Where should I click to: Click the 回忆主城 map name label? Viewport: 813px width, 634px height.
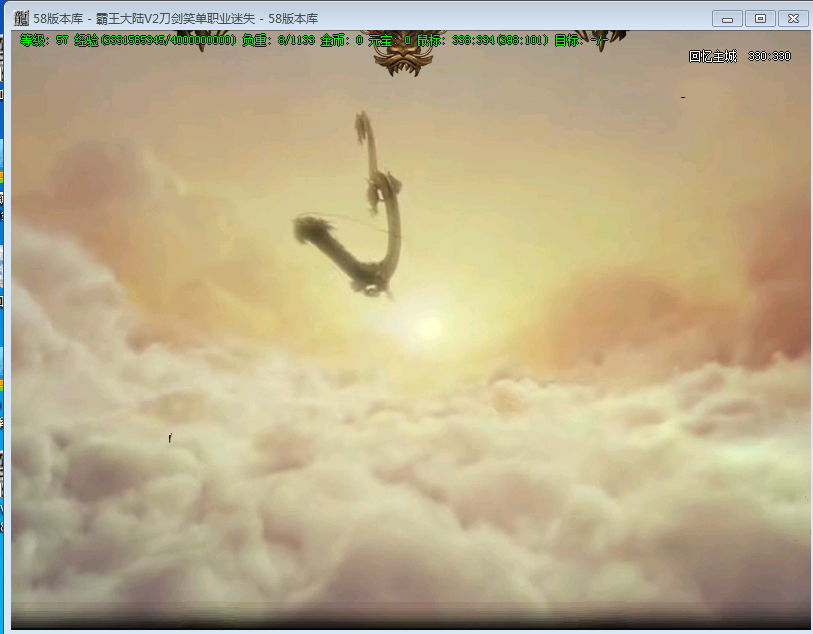(x=713, y=56)
